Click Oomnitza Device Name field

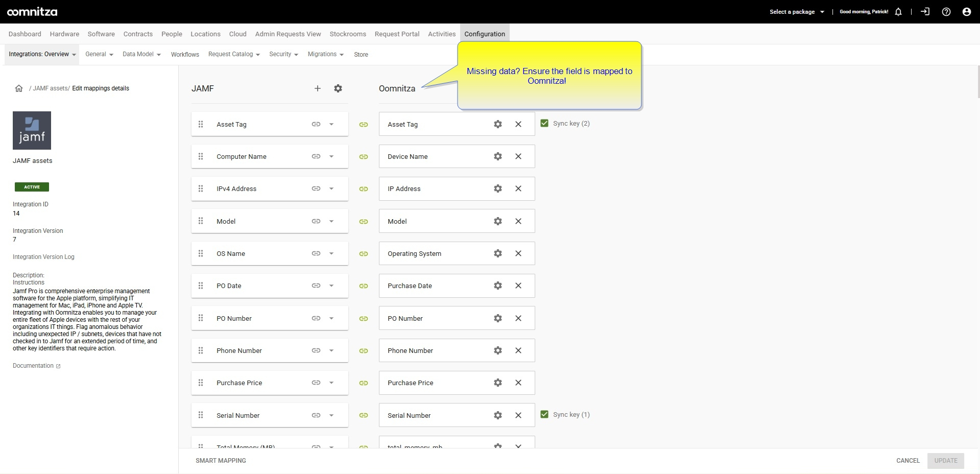click(x=457, y=156)
